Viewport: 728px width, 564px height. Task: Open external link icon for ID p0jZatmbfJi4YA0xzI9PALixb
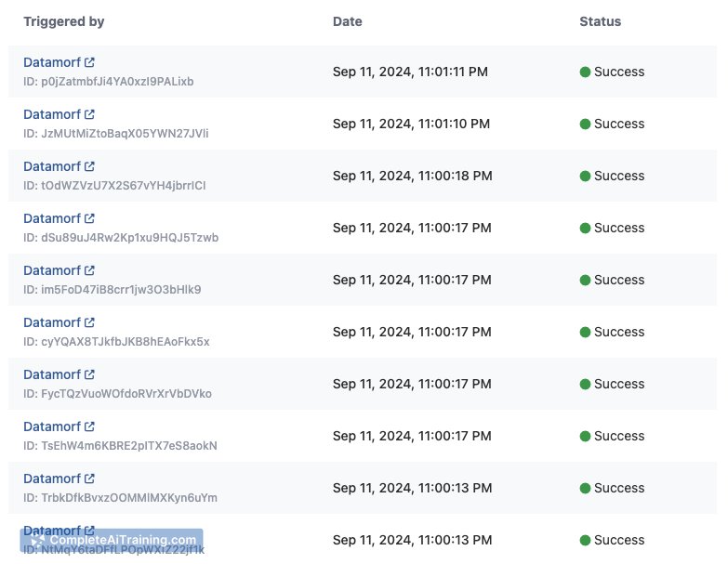coord(89,62)
